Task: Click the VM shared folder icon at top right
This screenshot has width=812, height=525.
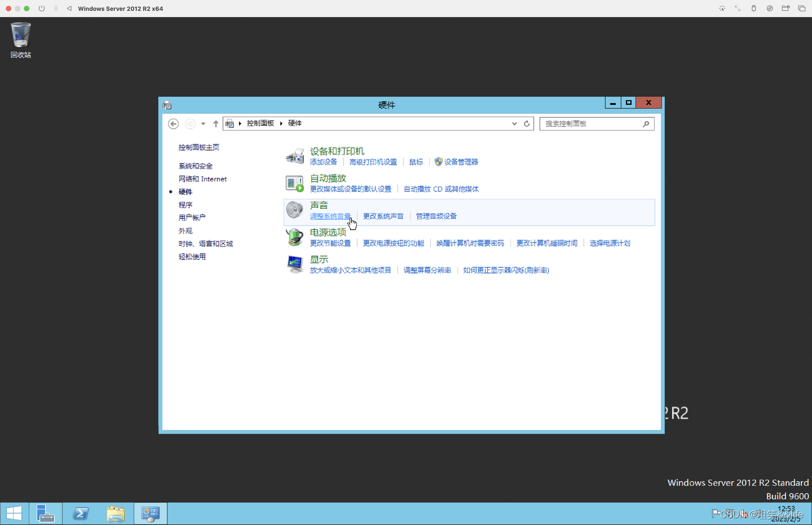Action: click(785, 8)
